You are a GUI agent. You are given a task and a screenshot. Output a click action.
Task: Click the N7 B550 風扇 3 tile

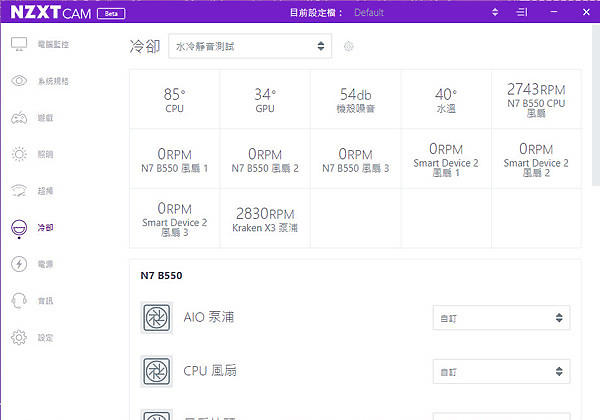pyautogui.click(x=355, y=159)
